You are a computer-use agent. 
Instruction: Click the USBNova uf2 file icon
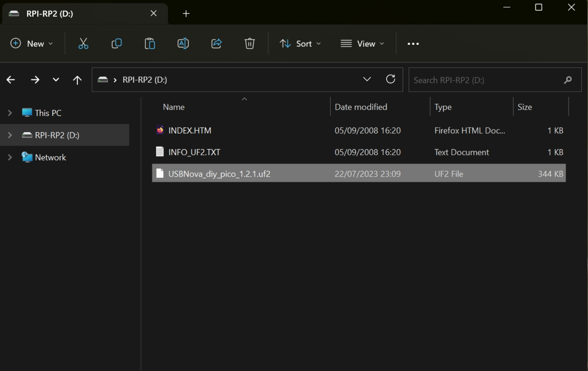click(160, 173)
